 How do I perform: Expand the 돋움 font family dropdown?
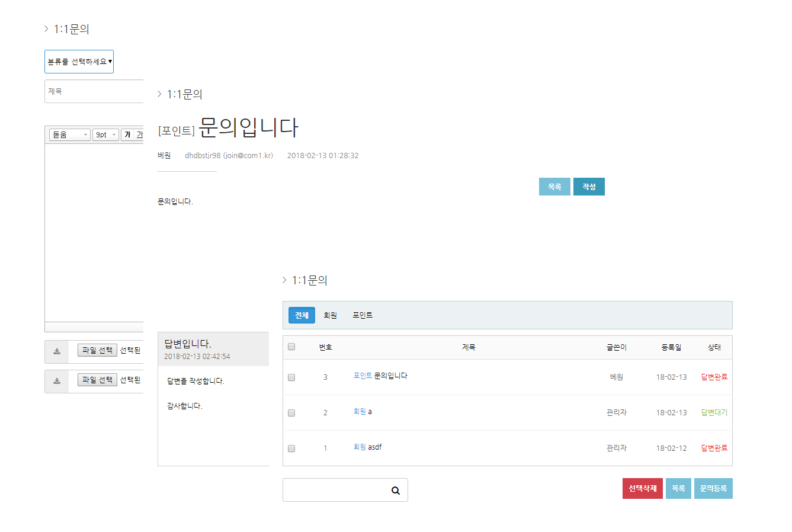(69, 135)
